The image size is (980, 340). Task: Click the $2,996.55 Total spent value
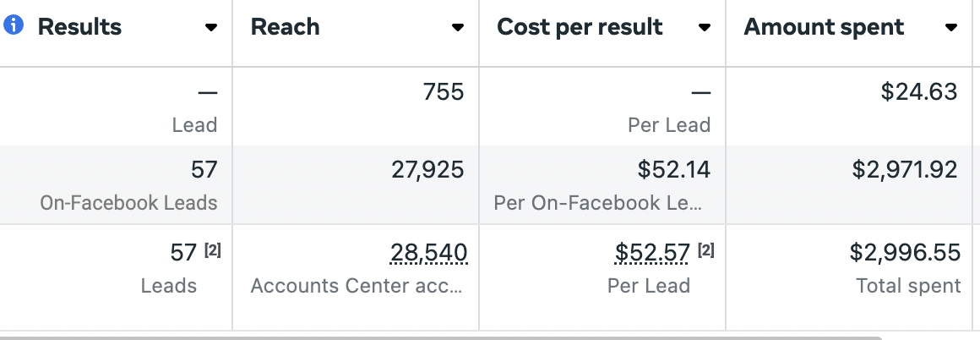point(904,252)
